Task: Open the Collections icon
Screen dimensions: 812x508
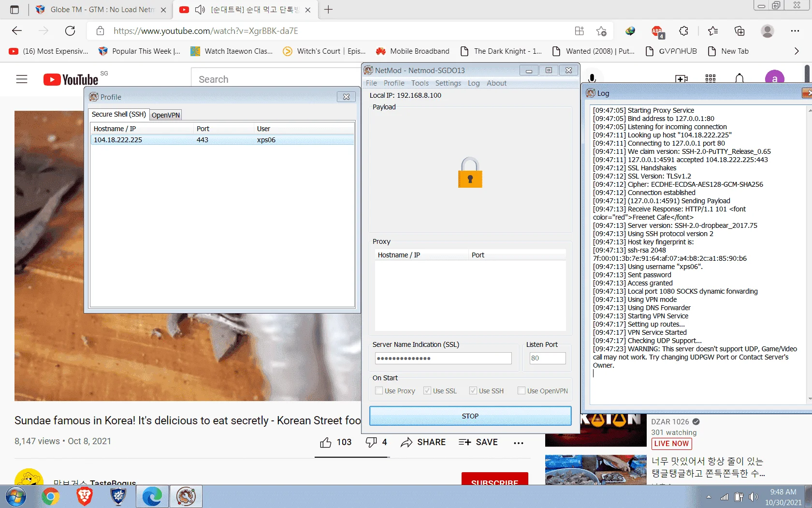Action: tap(739, 31)
